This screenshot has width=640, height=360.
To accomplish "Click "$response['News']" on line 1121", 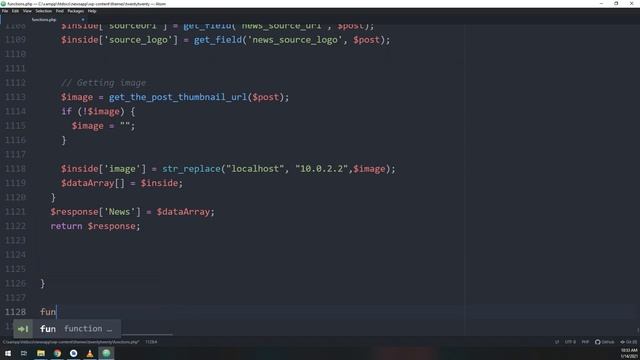I will click(x=95, y=212).
